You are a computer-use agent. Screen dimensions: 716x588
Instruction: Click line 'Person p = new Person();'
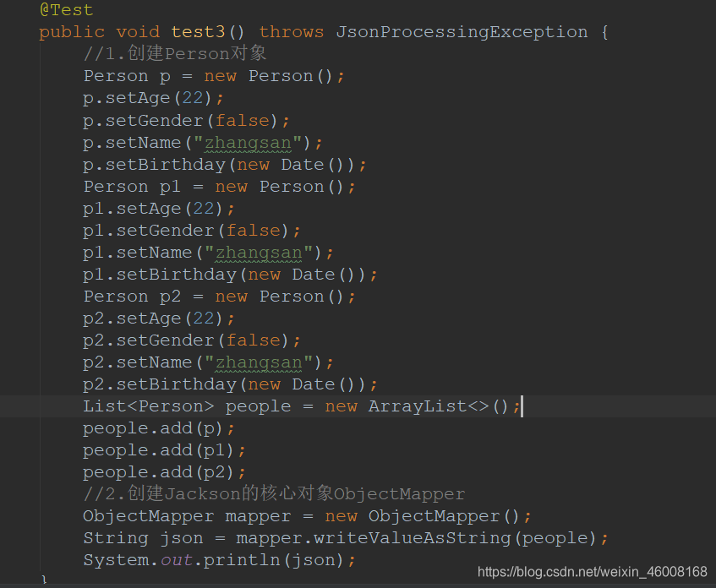tap(214, 76)
